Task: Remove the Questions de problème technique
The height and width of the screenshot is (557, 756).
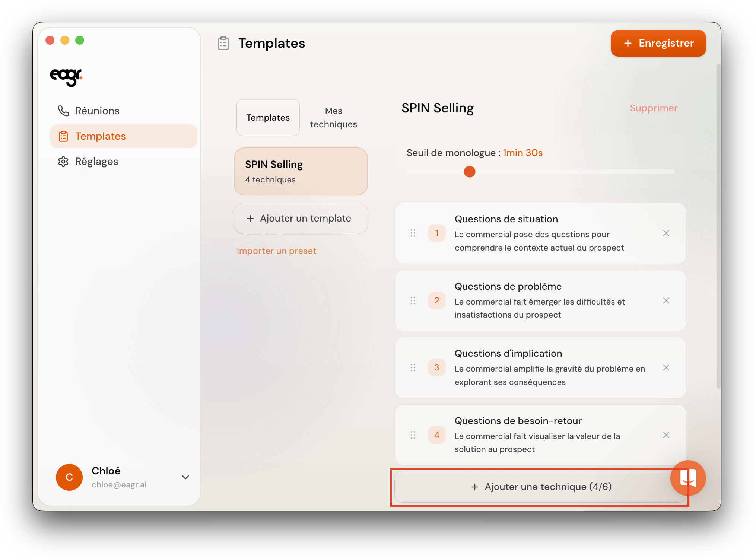Action: (x=666, y=300)
